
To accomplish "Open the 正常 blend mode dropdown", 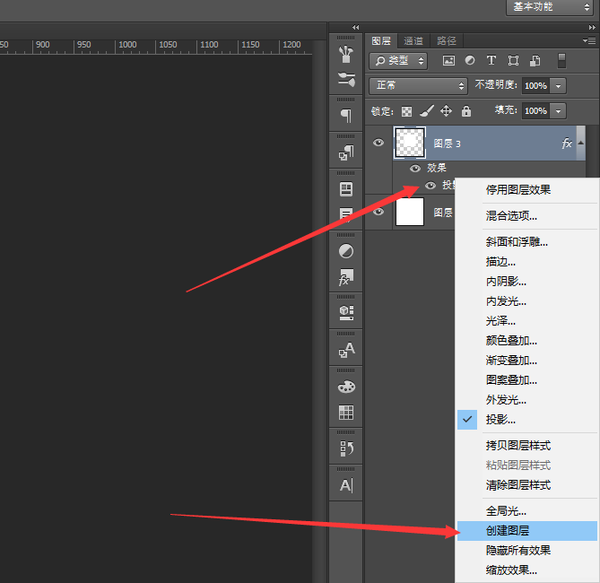I will click(x=418, y=85).
